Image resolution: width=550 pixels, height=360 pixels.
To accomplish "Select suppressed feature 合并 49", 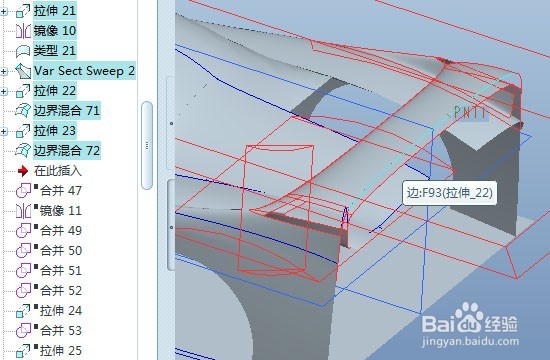I will [61, 231].
